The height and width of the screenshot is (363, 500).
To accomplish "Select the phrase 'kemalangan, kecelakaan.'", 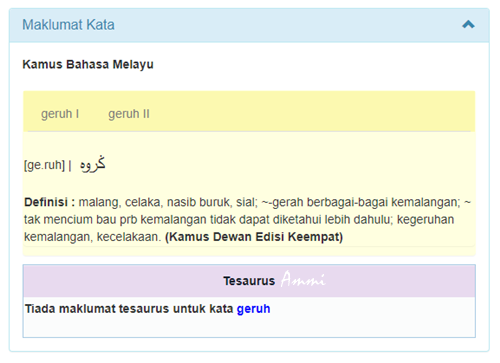I will pyautogui.click(x=93, y=237).
